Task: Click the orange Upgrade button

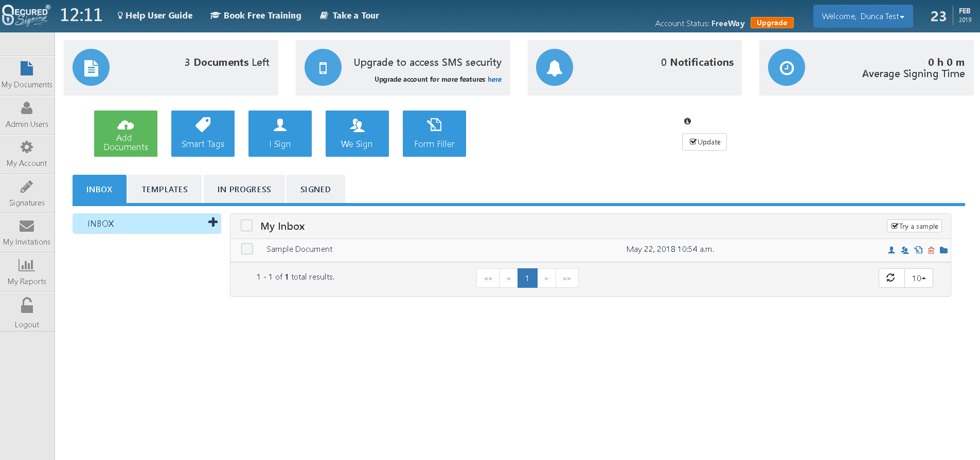Action: coord(772,23)
